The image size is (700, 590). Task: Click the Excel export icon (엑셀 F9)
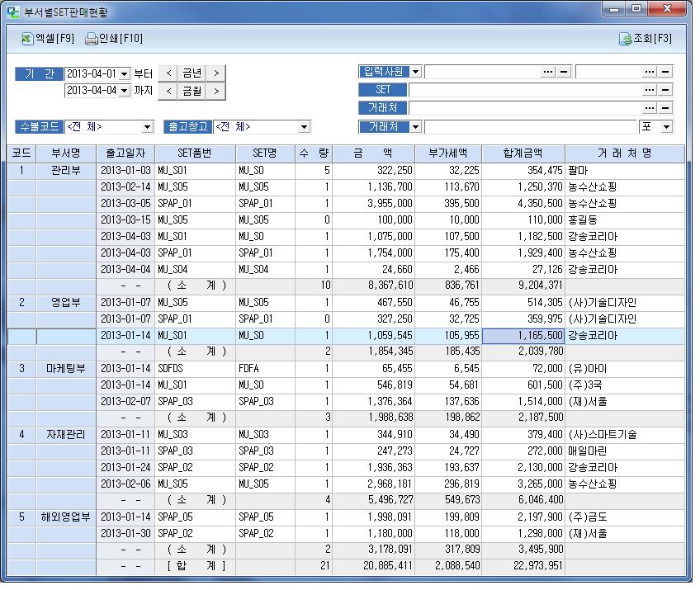[27, 39]
